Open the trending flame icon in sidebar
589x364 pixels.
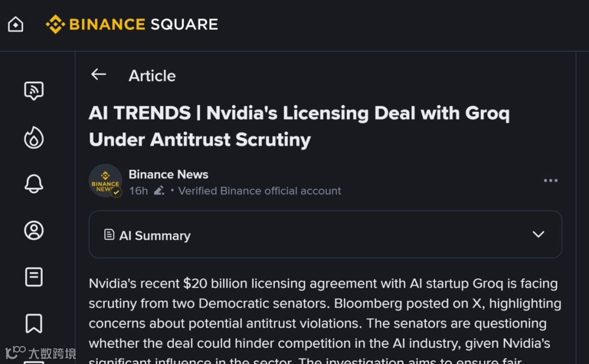pos(34,137)
